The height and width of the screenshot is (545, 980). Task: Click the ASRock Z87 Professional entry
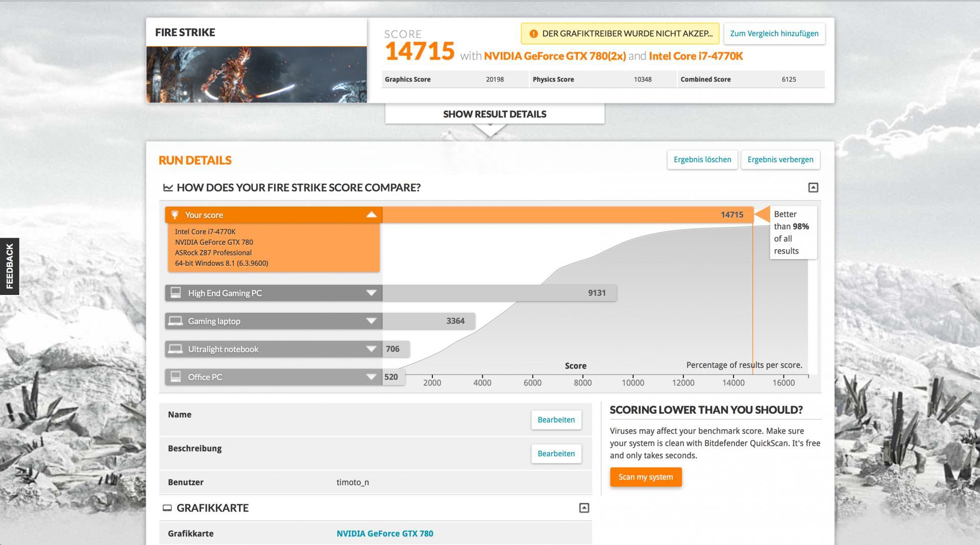click(x=213, y=253)
